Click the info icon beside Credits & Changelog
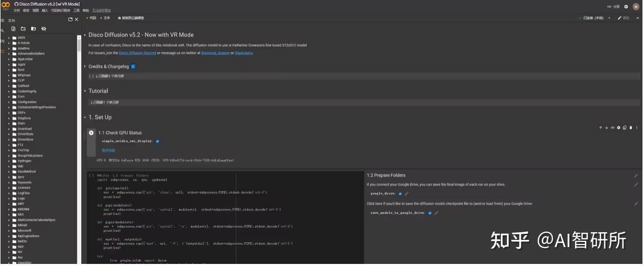The height and width of the screenshot is (267, 644). (133, 66)
